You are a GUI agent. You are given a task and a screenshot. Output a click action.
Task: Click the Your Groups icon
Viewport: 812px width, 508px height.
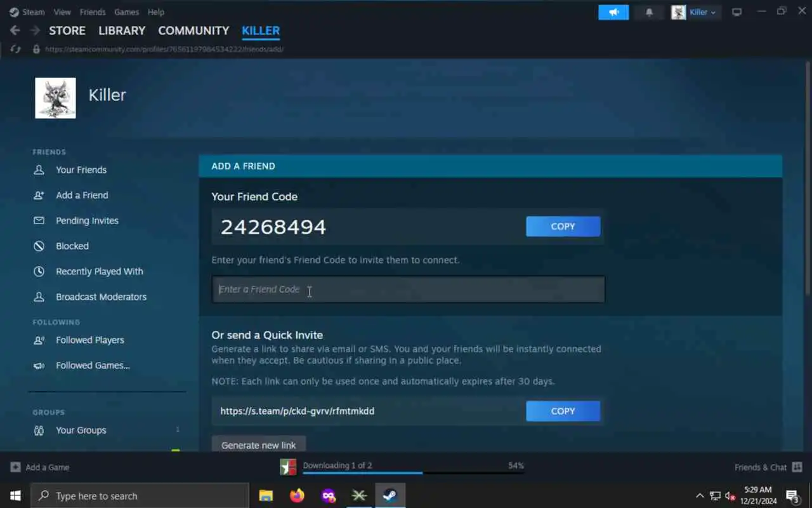tap(39, 430)
